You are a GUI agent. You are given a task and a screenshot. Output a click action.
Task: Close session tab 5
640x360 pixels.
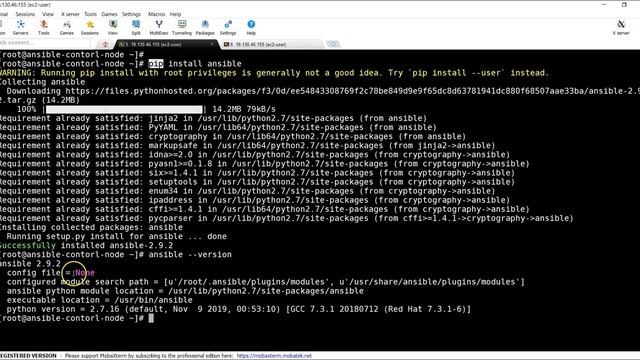[x=212, y=44]
